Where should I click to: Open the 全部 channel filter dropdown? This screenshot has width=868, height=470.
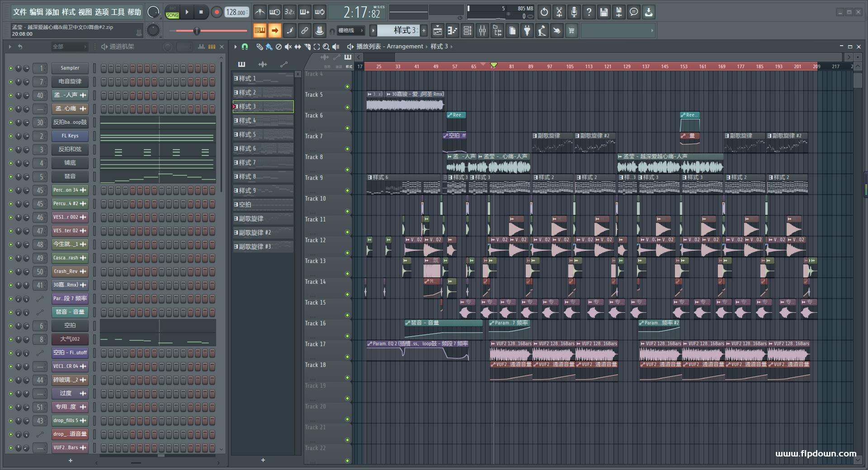[x=69, y=47]
